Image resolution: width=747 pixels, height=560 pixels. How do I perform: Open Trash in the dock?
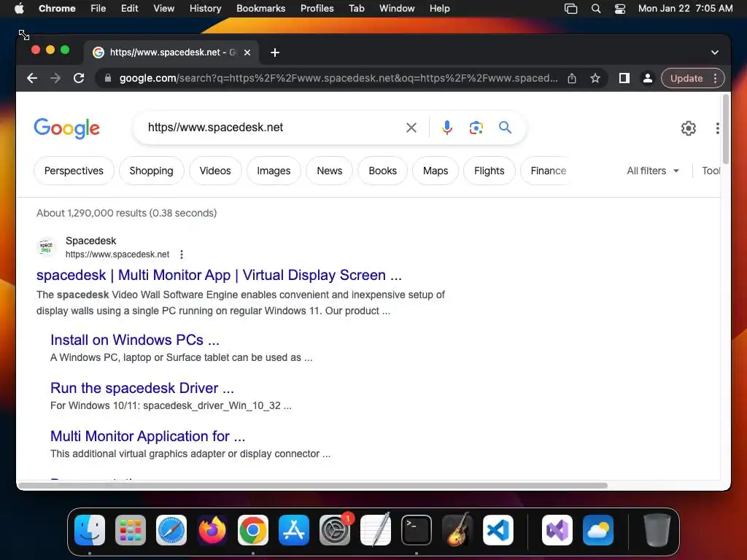pos(657,530)
